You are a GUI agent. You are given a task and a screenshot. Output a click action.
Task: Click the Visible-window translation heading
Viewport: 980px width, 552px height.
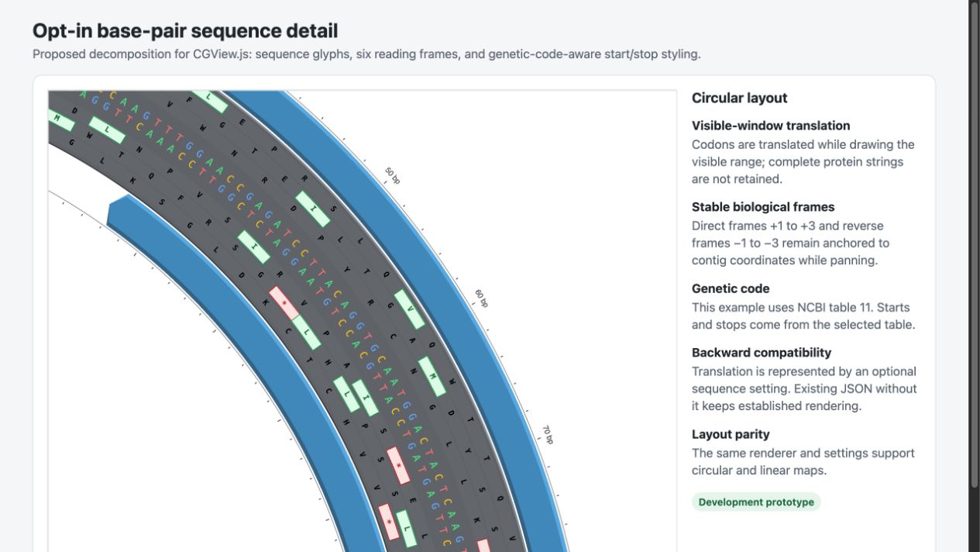771,126
